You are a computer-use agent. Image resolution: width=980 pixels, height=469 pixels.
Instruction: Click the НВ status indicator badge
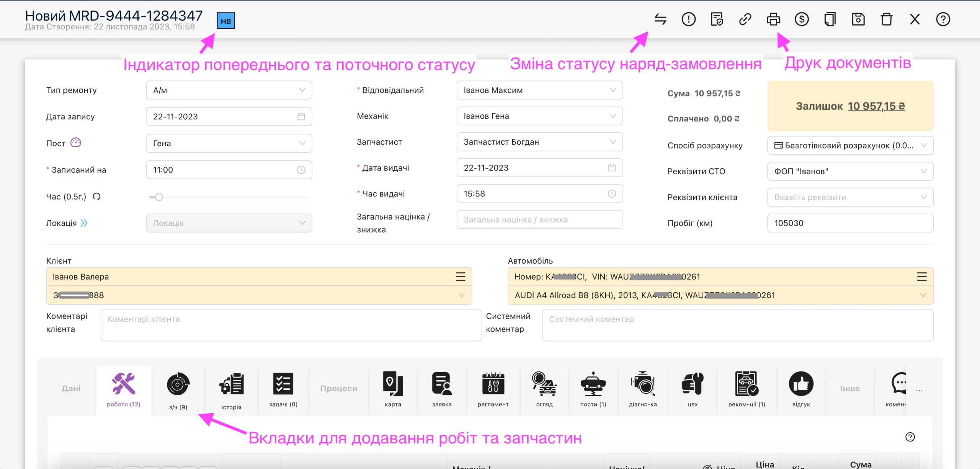coord(226,21)
